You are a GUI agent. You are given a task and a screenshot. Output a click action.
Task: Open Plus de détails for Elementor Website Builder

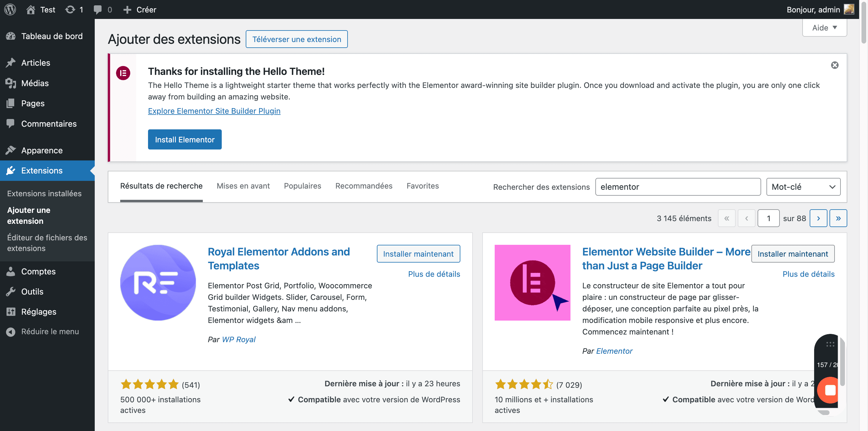click(x=808, y=274)
